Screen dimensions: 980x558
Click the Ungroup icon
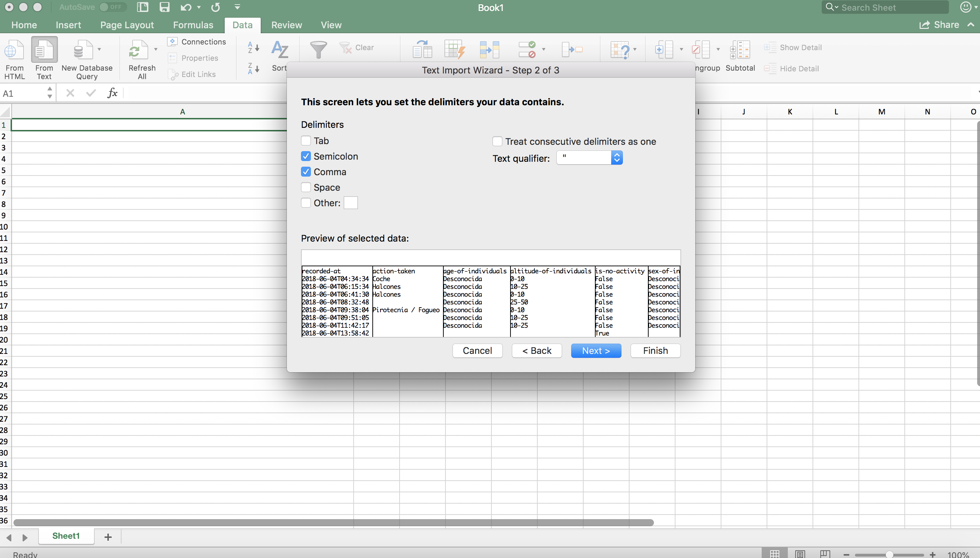701,50
